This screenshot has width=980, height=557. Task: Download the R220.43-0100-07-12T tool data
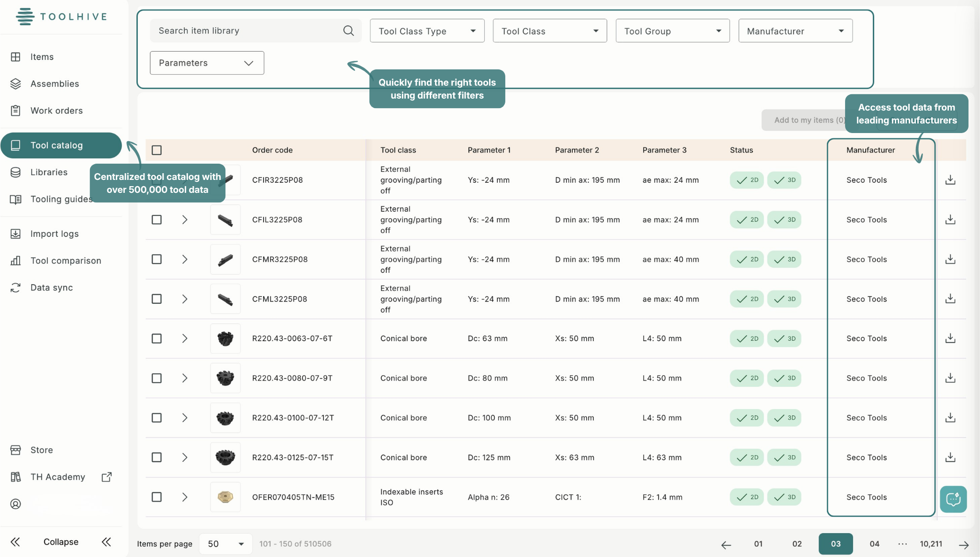click(x=950, y=418)
